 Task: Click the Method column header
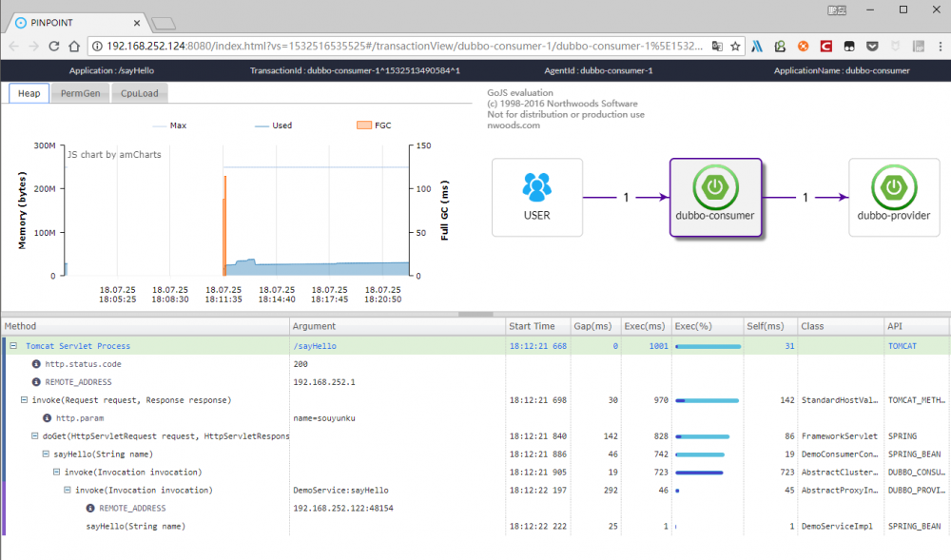point(146,326)
